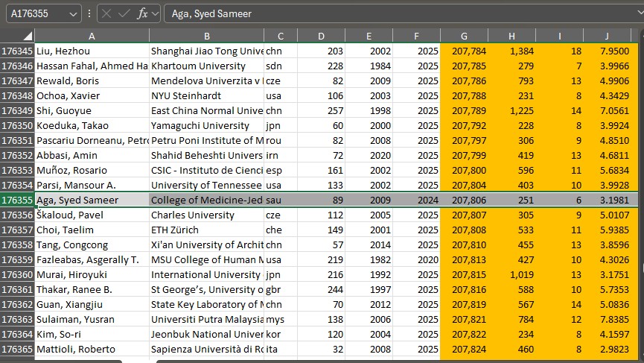This screenshot has height=363, width=644.
Task: Open Insert Function with the fx icon
Action: click(142, 13)
